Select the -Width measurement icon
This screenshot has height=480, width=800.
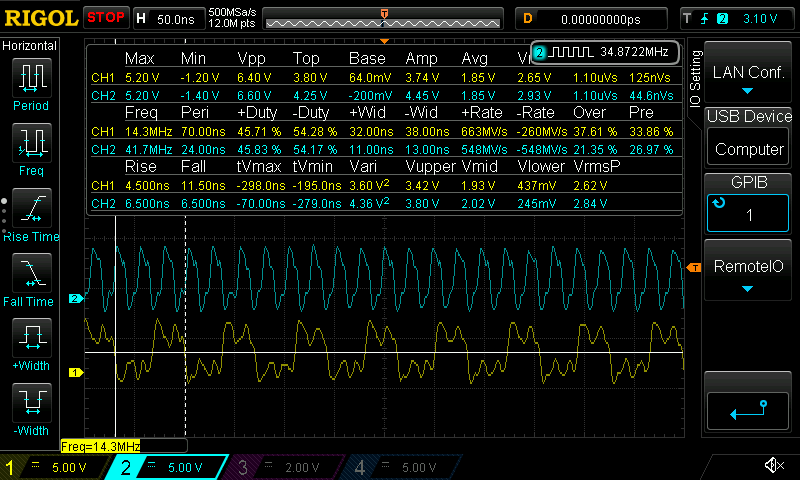pos(31,408)
